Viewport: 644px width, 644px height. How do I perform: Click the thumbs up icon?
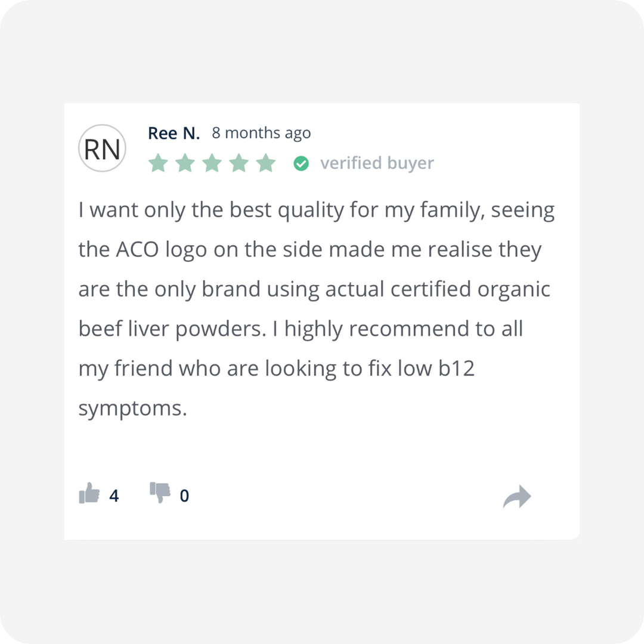tap(89, 493)
